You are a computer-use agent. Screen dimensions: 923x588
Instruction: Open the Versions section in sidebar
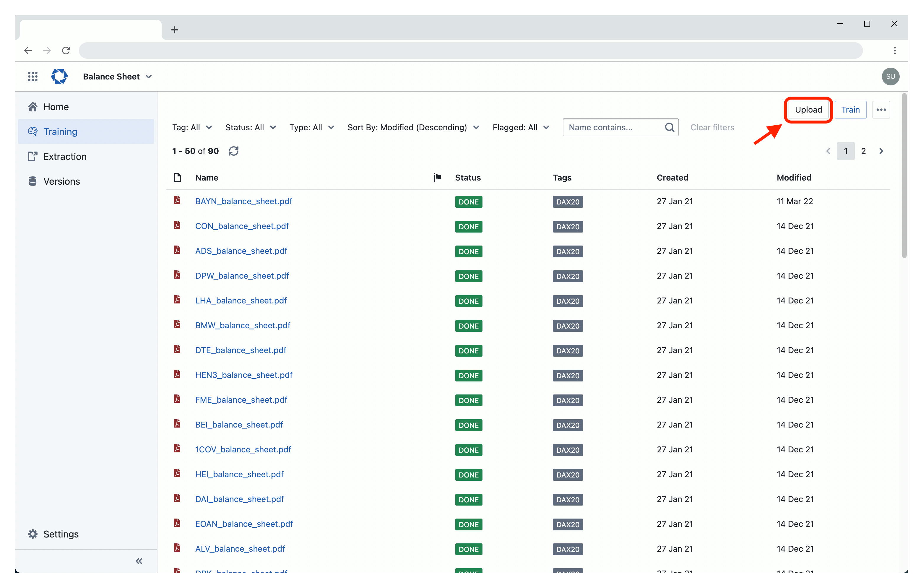pyautogui.click(x=62, y=180)
